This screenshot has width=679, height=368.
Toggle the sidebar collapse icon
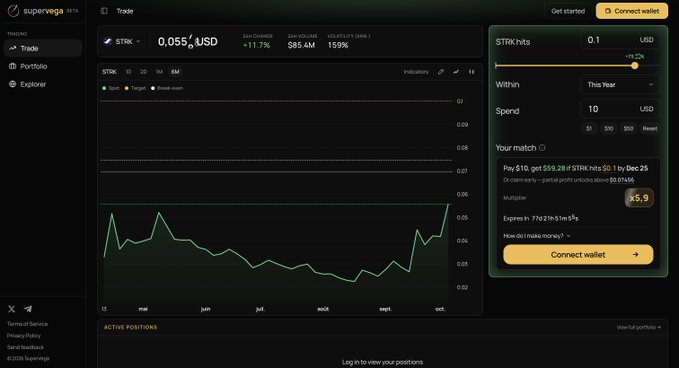(104, 11)
